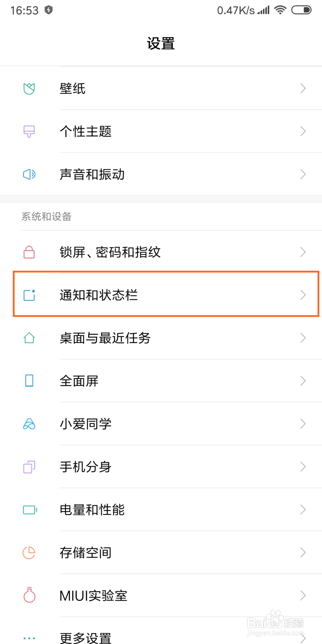This screenshot has width=322, height=644.
Task: Tap the red lock screen padlock icon
Action: tap(29, 252)
